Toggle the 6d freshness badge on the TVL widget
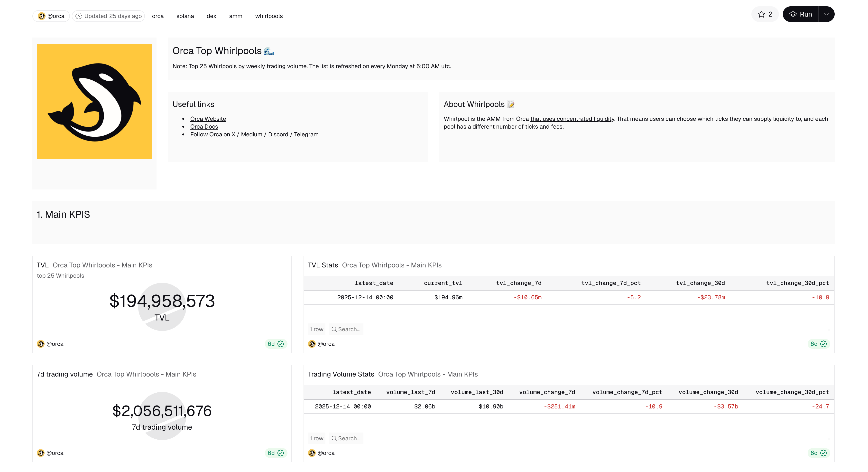Image resolution: width=868 pixels, height=472 pixels. [x=272, y=344]
